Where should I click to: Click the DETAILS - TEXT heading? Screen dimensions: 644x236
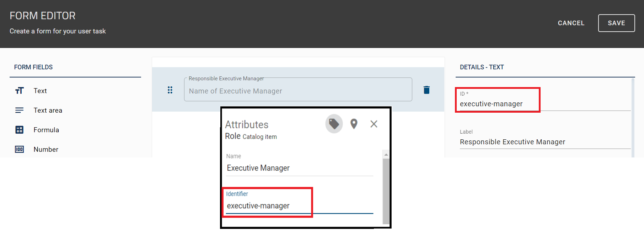coord(482,67)
